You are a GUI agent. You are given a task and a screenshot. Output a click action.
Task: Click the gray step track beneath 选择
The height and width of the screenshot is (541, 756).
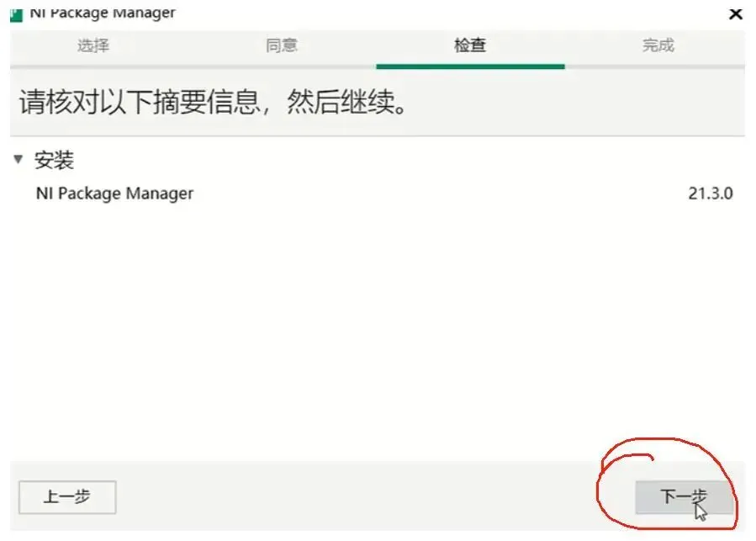99,66
